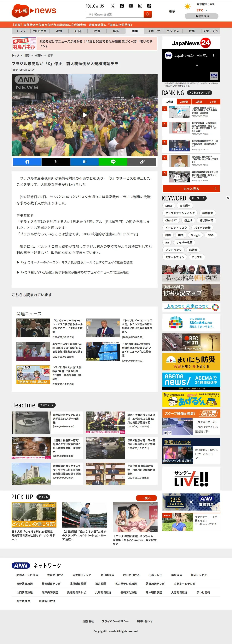Share article via black X button

tap(56, 162)
